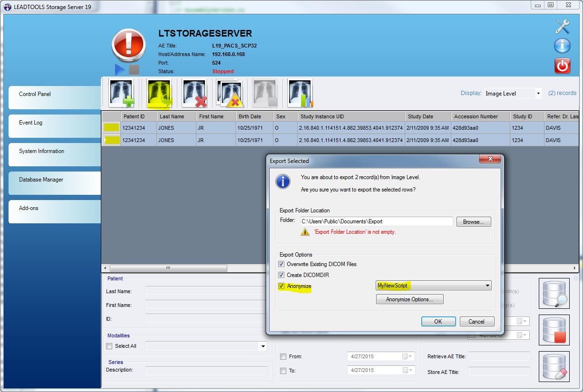The height and width of the screenshot is (392, 583).
Task: Click the scrollbar right arrow under the table
Action: (575, 268)
